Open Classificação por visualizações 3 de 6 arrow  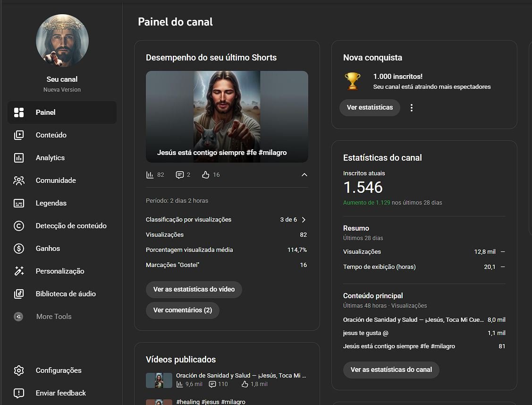304,220
